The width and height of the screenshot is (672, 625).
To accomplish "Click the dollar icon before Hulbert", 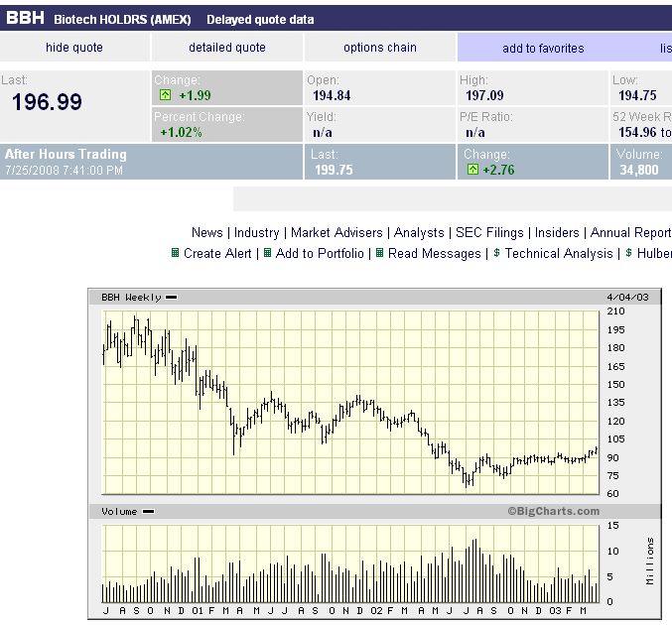I will click(x=628, y=254).
